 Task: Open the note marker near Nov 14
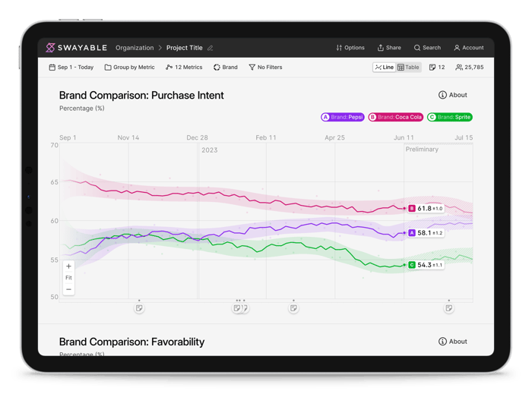coord(139,308)
